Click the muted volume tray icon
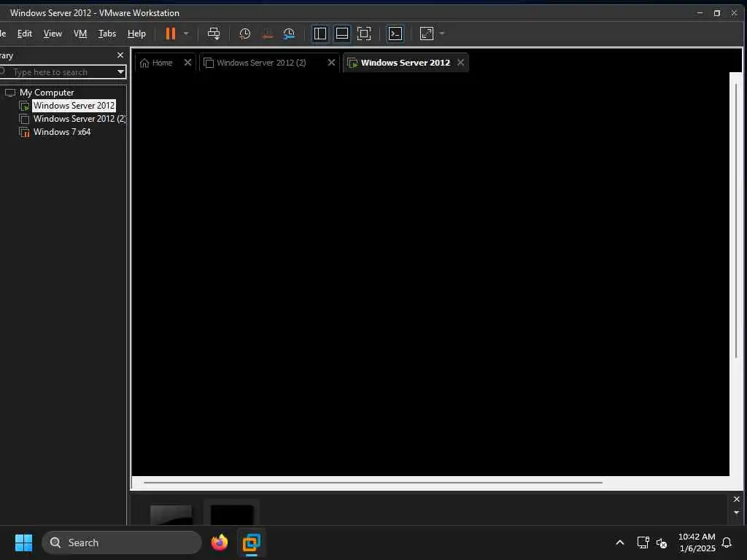 click(662, 542)
